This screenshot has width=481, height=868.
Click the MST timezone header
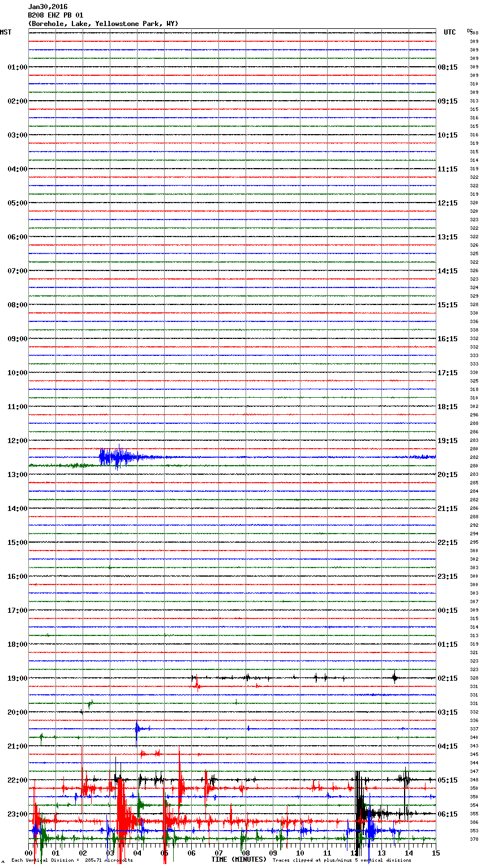tap(6, 32)
